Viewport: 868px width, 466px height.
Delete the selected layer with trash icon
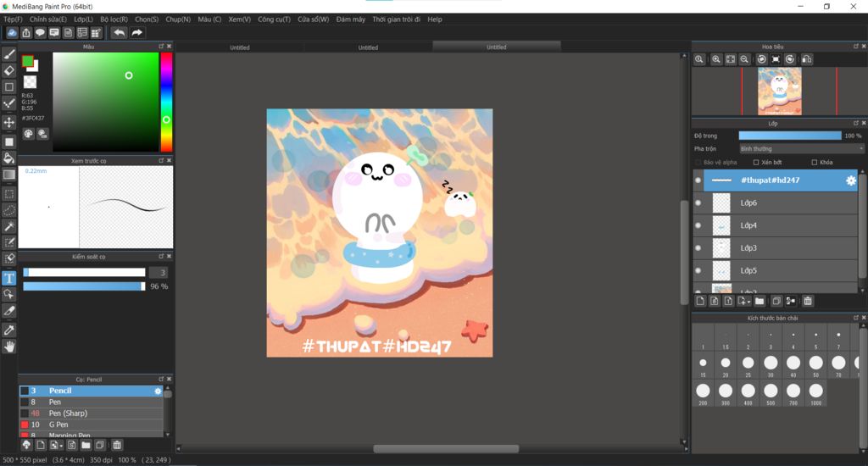tap(808, 301)
